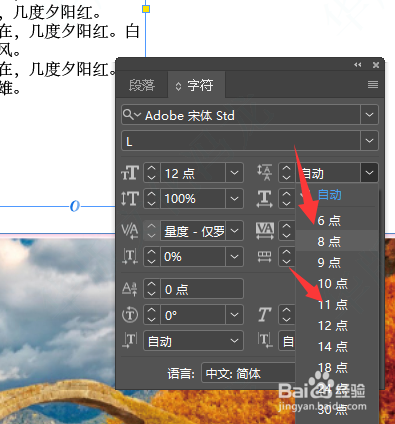
Task: Open the kerning 量度 - 仅罗 dropdown
Action: pyautogui.click(x=234, y=231)
